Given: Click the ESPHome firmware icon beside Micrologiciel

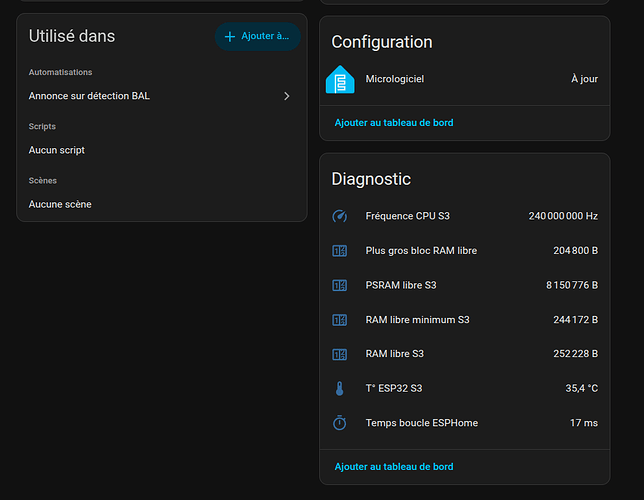Looking at the screenshot, I should pyautogui.click(x=340, y=79).
